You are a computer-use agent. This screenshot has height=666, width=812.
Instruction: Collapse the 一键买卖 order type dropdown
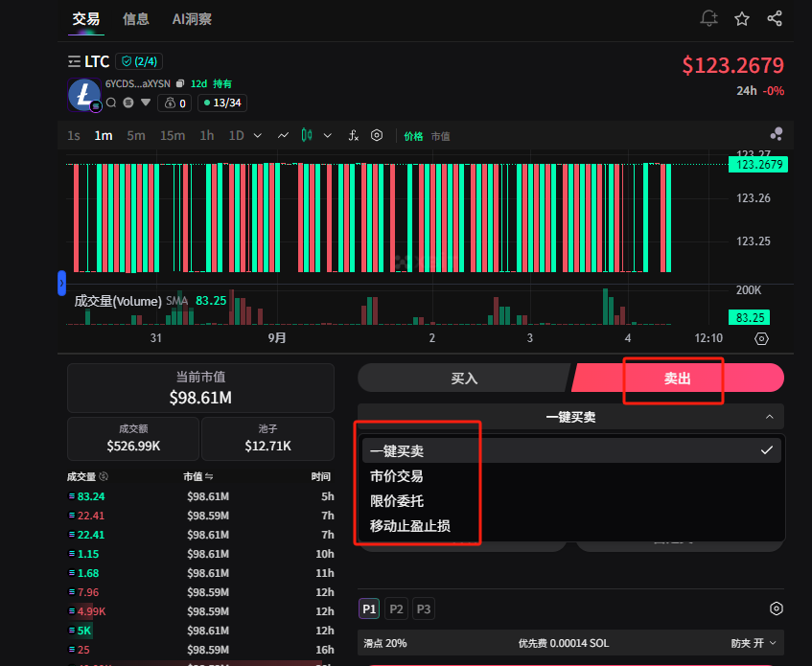(570, 417)
